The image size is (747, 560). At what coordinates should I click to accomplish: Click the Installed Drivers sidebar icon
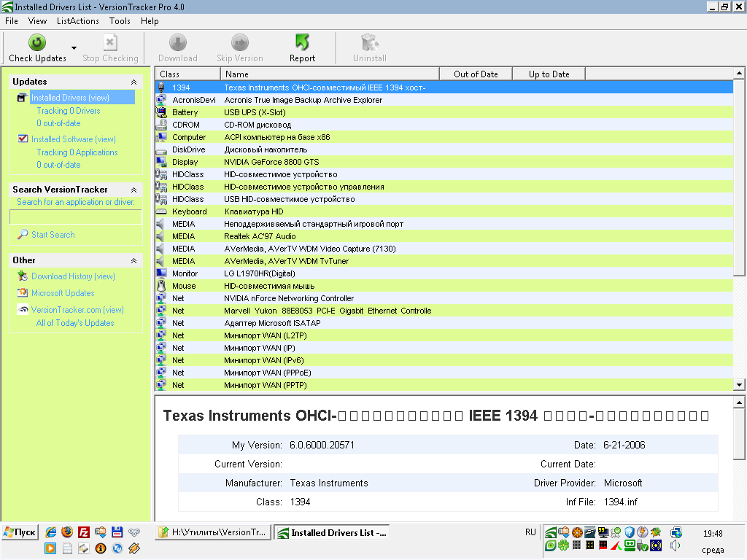22,98
